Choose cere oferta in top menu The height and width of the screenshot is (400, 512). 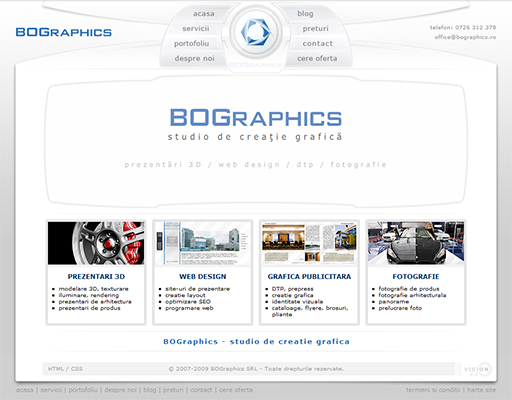tap(317, 58)
